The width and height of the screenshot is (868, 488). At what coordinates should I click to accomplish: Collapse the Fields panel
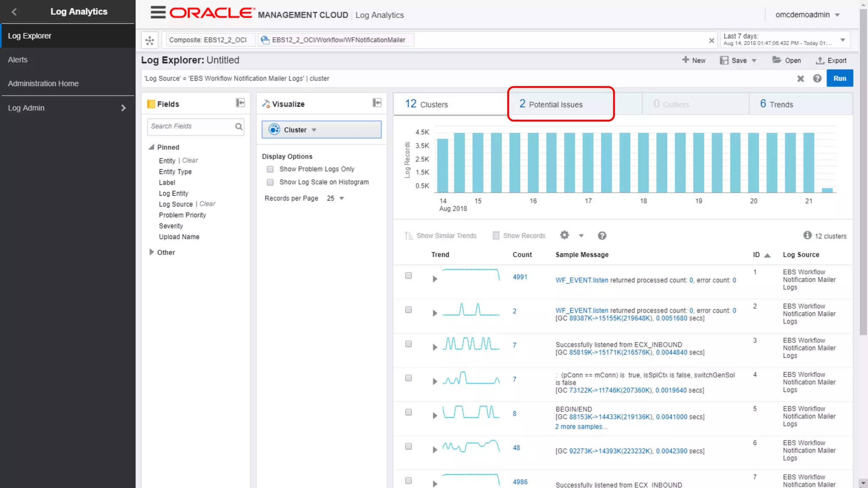(240, 103)
